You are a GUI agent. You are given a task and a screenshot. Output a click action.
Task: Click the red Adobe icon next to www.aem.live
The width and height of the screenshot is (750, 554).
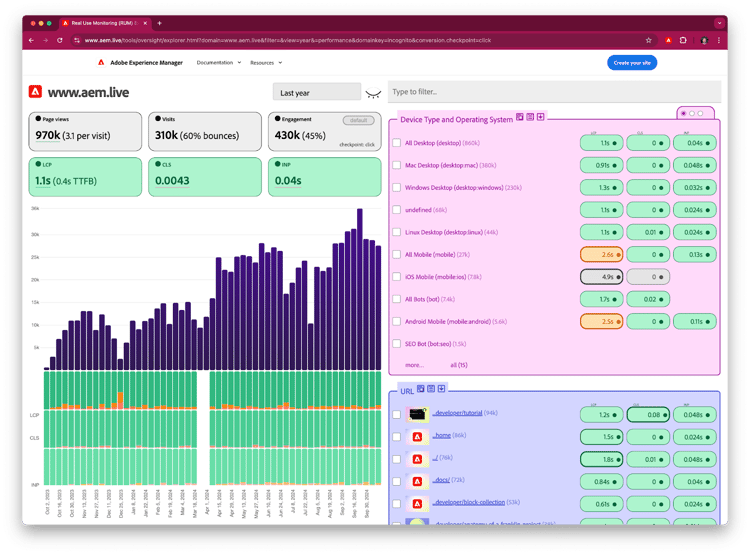tap(35, 91)
